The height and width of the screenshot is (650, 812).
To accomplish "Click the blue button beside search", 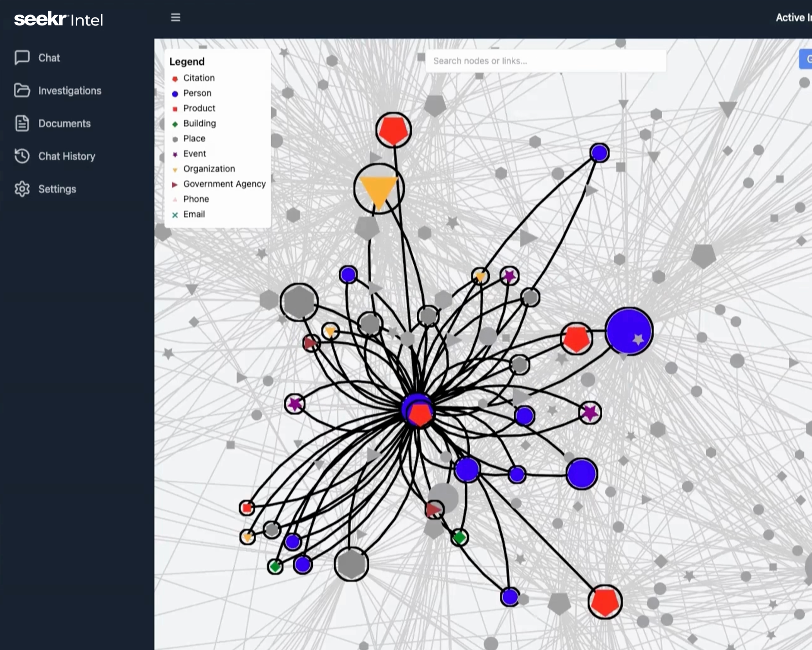I will point(806,59).
